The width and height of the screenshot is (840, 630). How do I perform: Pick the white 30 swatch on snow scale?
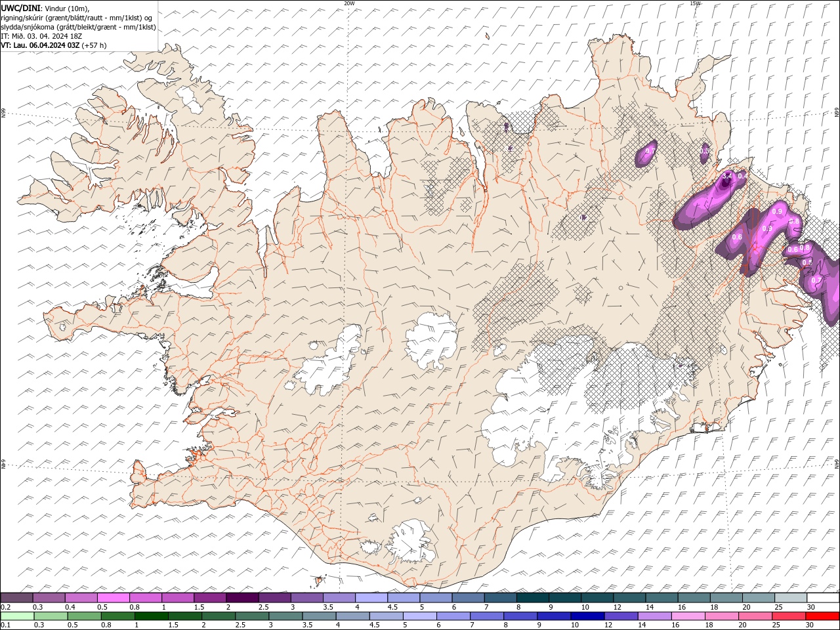(823, 598)
